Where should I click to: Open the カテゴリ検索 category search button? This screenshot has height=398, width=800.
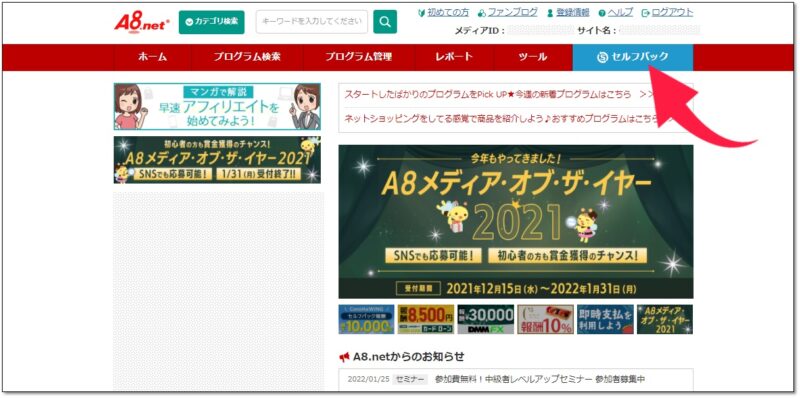click(x=211, y=22)
